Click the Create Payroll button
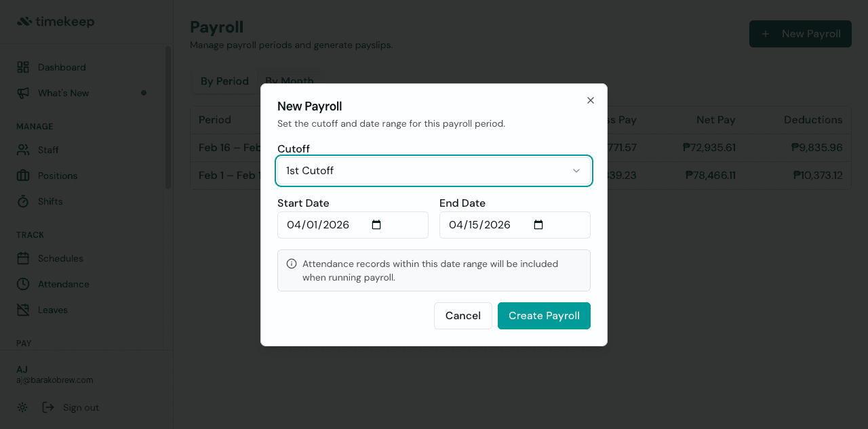868x429 pixels. point(544,315)
